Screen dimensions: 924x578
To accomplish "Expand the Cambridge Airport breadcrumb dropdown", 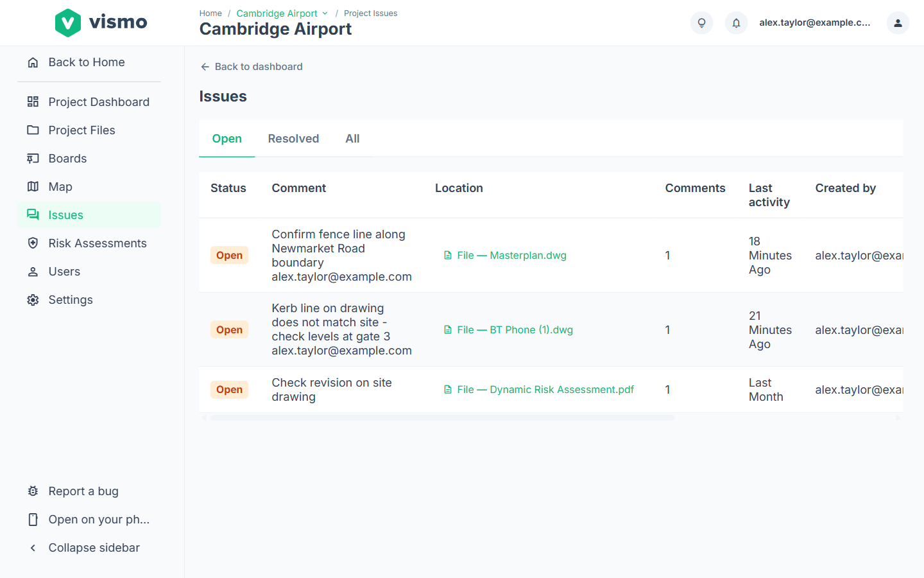I will pyautogui.click(x=325, y=13).
